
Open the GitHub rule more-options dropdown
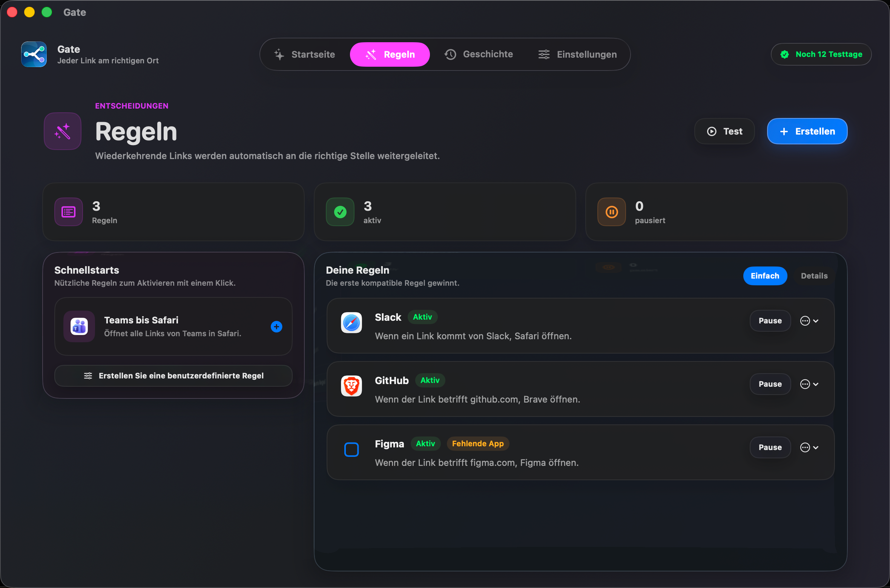[809, 384]
